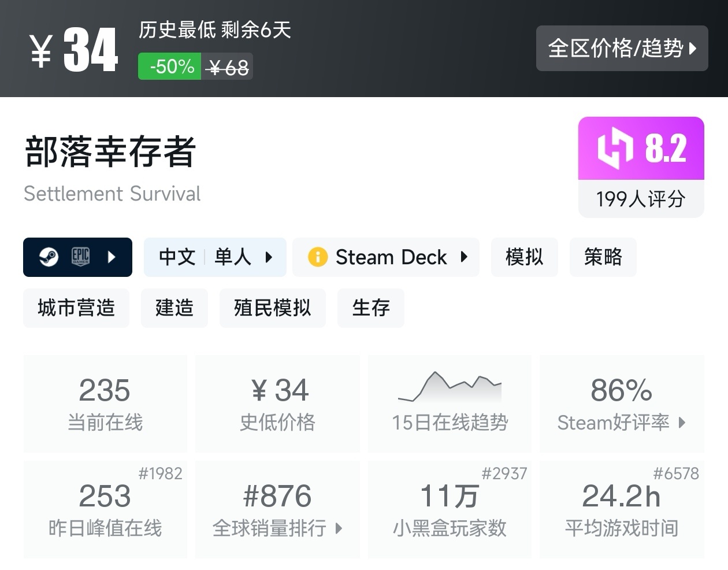The image size is (728, 570).
Task: Click the Steam platform icon
Action: tap(49, 257)
